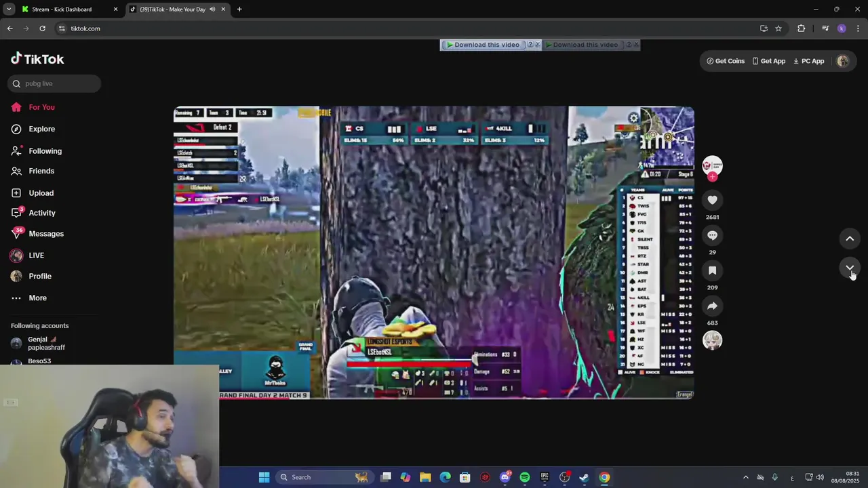Image resolution: width=868 pixels, height=488 pixels.
Task: View site information icon
Action: pyautogui.click(x=62, y=28)
